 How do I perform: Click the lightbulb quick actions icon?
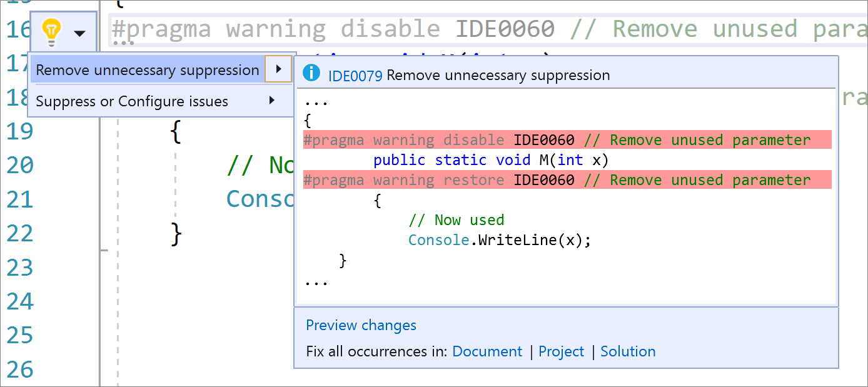[x=51, y=31]
